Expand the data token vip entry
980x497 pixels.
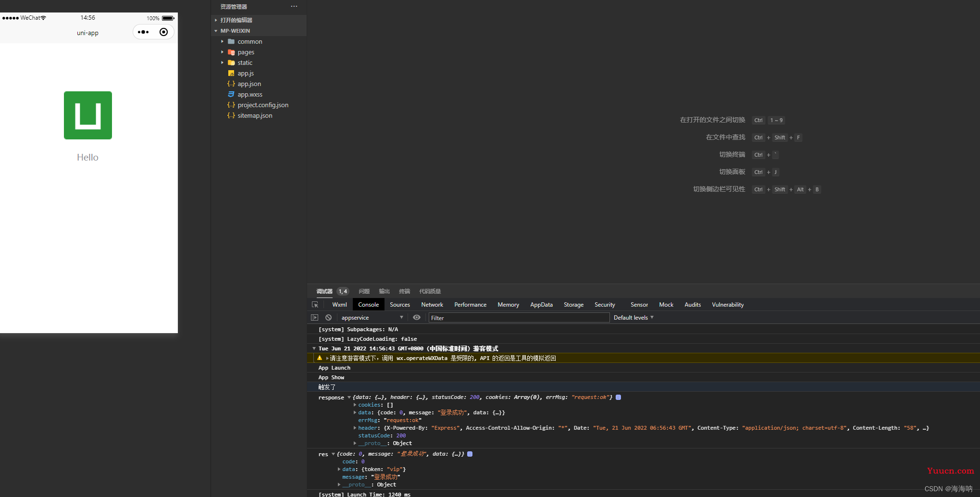339,469
